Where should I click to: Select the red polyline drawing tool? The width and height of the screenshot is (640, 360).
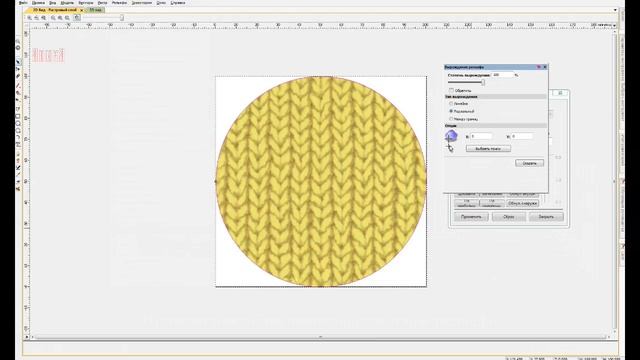[18, 85]
